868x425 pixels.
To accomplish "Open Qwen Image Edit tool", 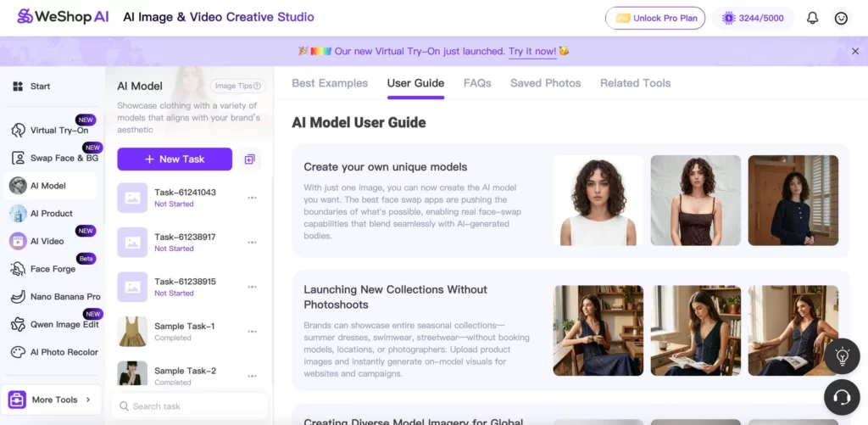I will (x=54, y=324).
